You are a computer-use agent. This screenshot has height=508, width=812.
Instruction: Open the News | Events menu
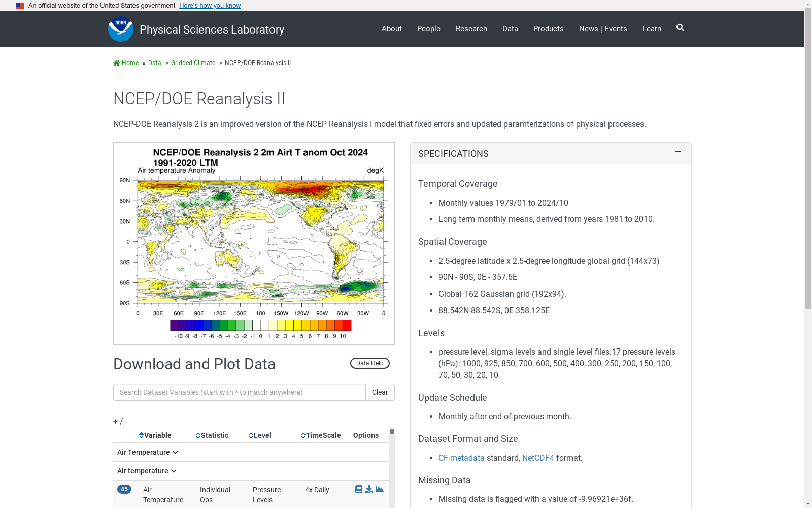(603, 29)
